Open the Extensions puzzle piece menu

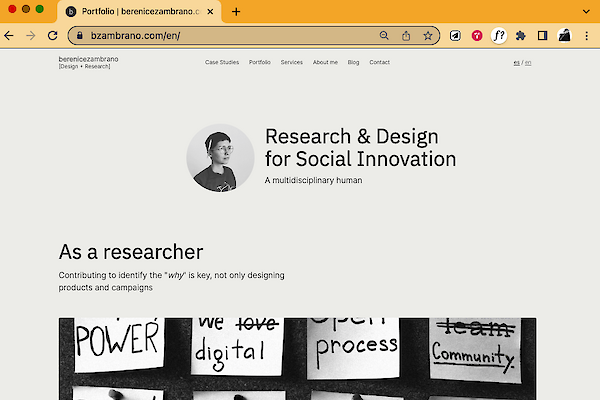pyautogui.click(x=520, y=36)
